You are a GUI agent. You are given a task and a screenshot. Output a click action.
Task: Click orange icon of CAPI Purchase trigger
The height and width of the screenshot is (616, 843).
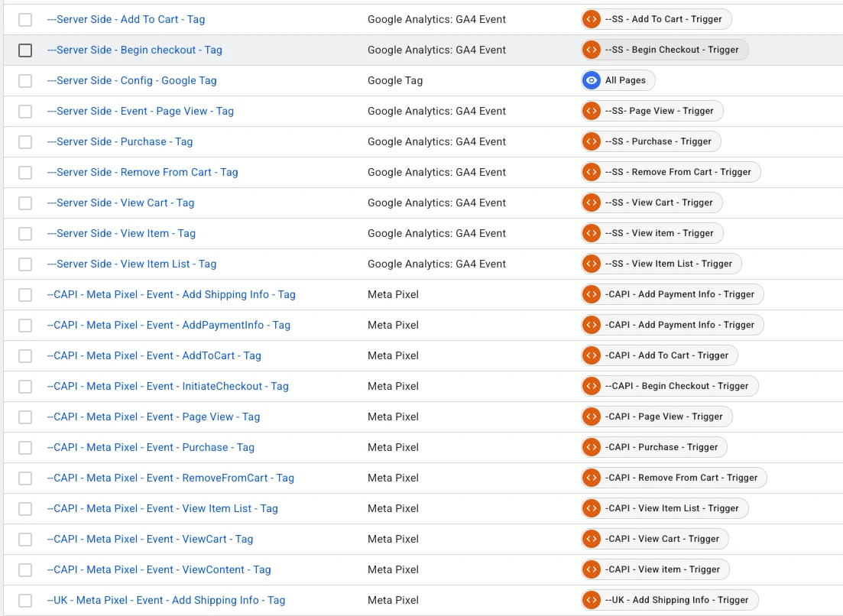(592, 447)
